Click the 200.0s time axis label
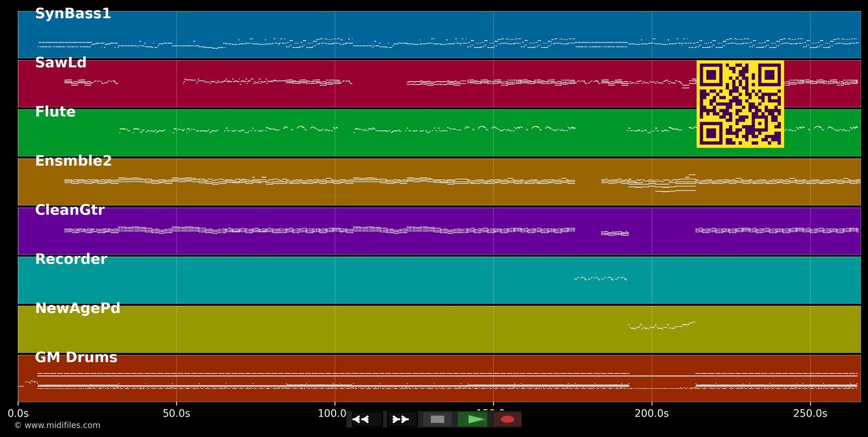 (x=652, y=413)
